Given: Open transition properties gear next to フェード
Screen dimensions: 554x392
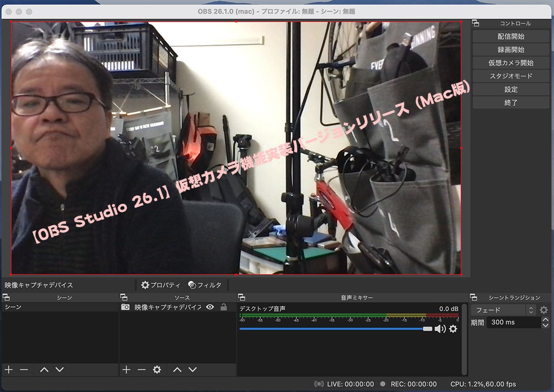Looking at the screenshot, I should coord(544,310).
